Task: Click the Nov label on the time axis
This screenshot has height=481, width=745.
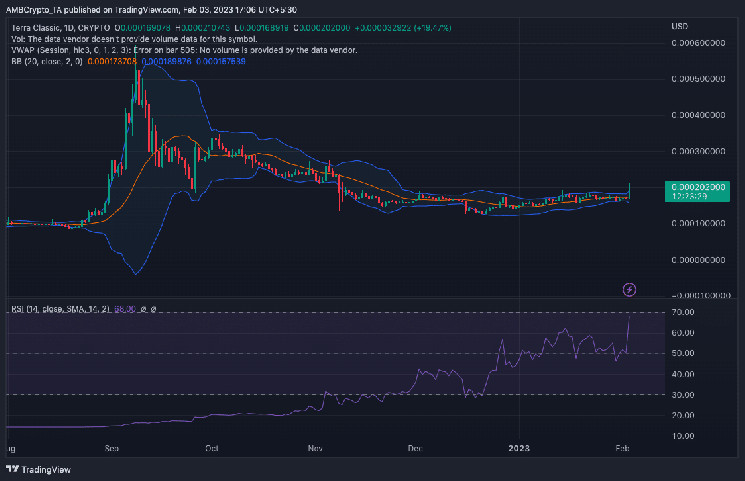Action: tap(315, 448)
